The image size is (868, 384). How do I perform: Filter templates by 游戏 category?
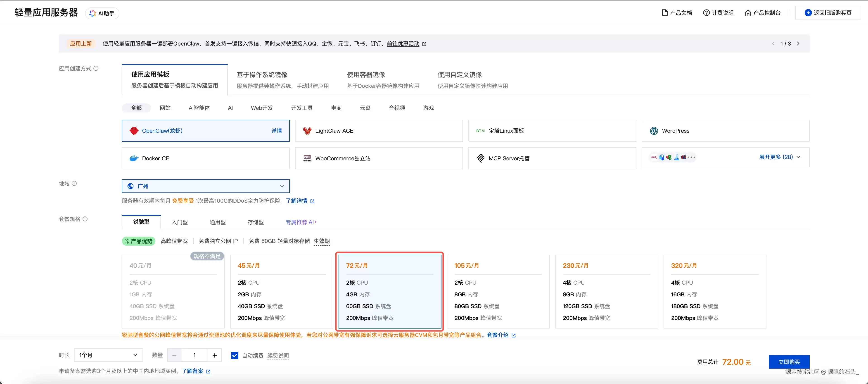pyautogui.click(x=428, y=108)
